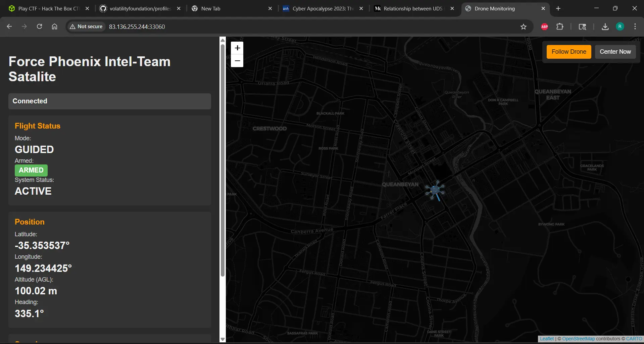The height and width of the screenshot is (344, 644).
Task: Click the QUEANBEYAN EAST map label
Action: point(553,95)
